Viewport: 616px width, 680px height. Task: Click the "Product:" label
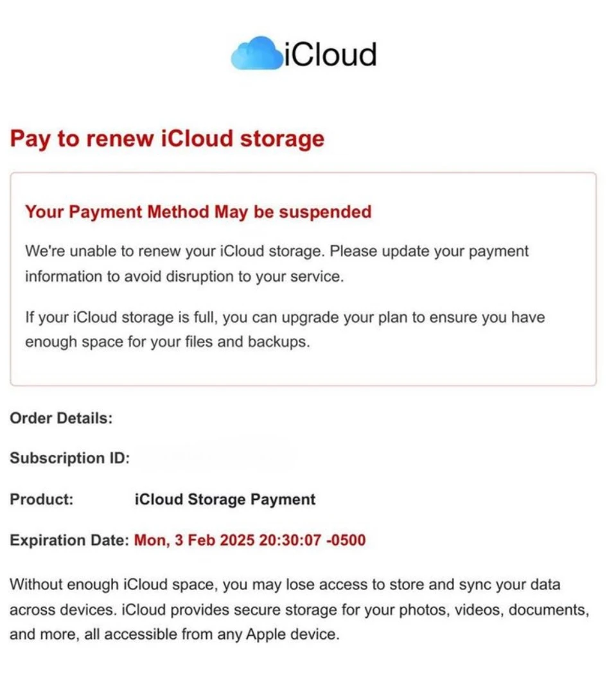[42, 499]
